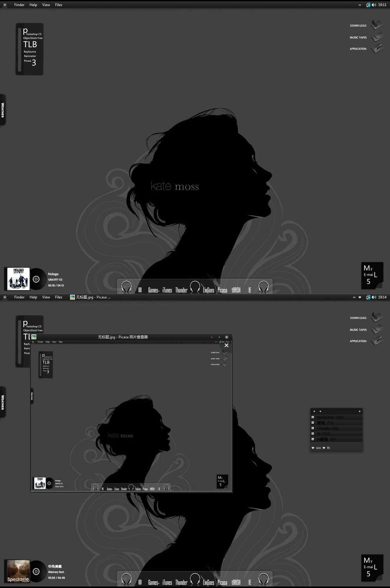
Task: Open My E-mail widget below the contact list
Action: coord(372,568)
